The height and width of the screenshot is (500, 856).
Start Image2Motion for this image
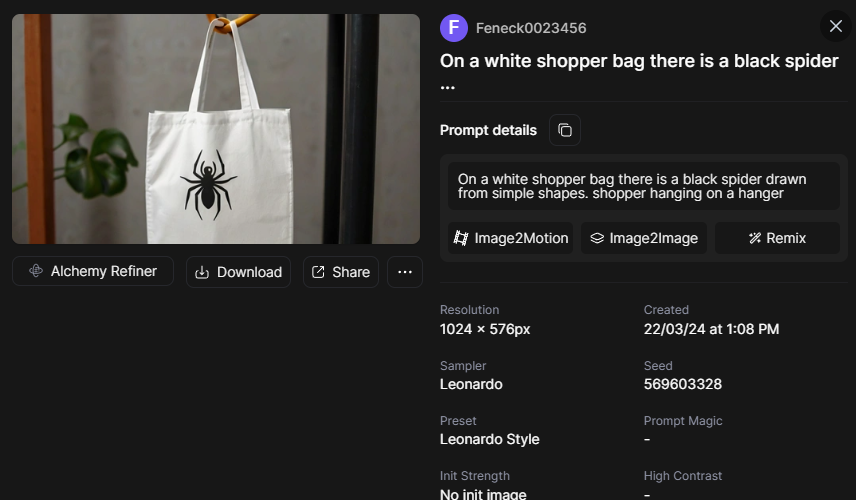(510, 238)
